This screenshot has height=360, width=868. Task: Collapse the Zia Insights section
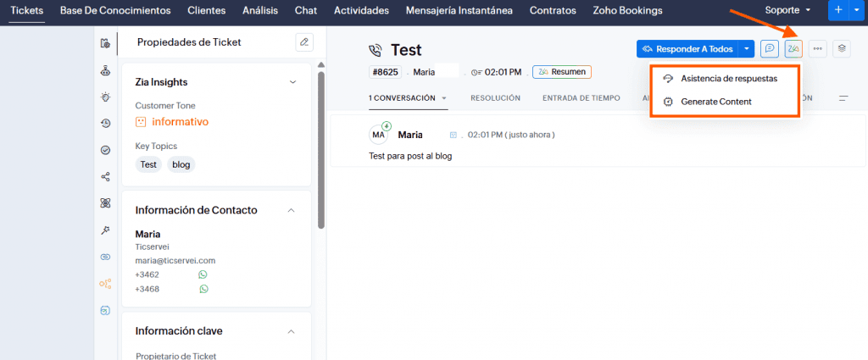pos(292,82)
